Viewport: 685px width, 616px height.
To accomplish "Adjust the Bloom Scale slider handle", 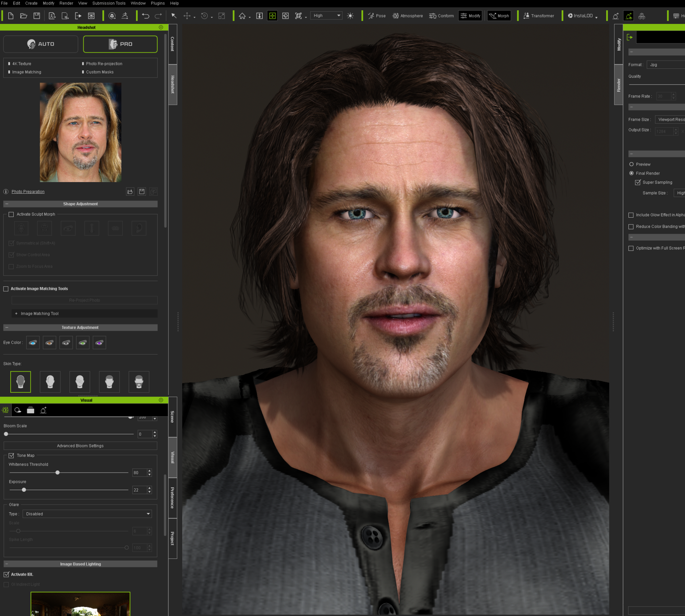I will point(6,434).
